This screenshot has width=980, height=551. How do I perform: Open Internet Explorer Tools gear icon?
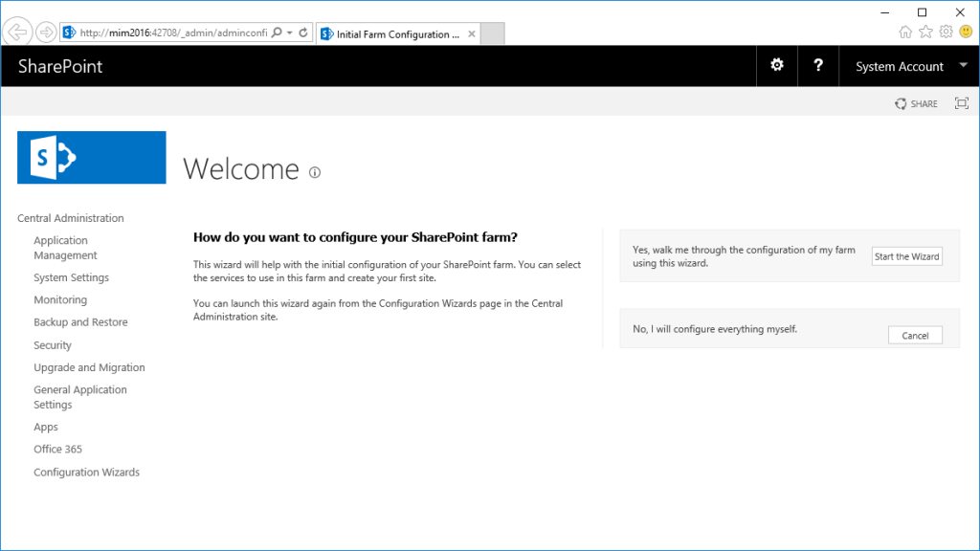coord(946,32)
